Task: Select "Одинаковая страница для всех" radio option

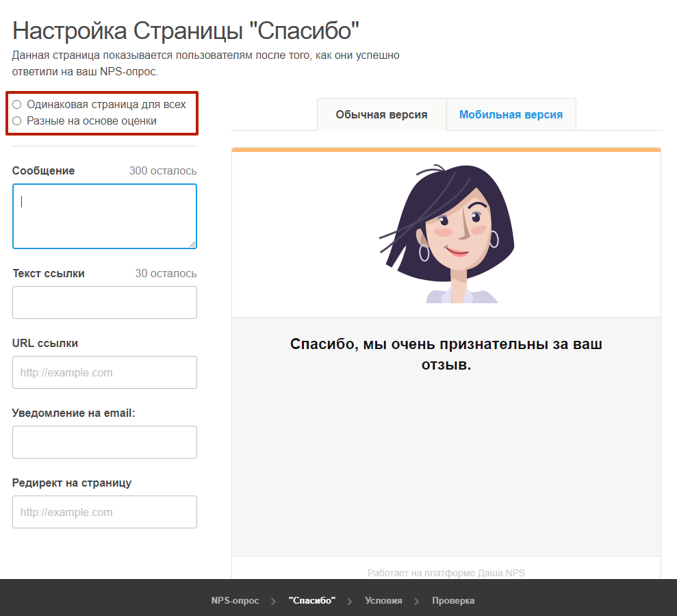Action: (17, 105)
